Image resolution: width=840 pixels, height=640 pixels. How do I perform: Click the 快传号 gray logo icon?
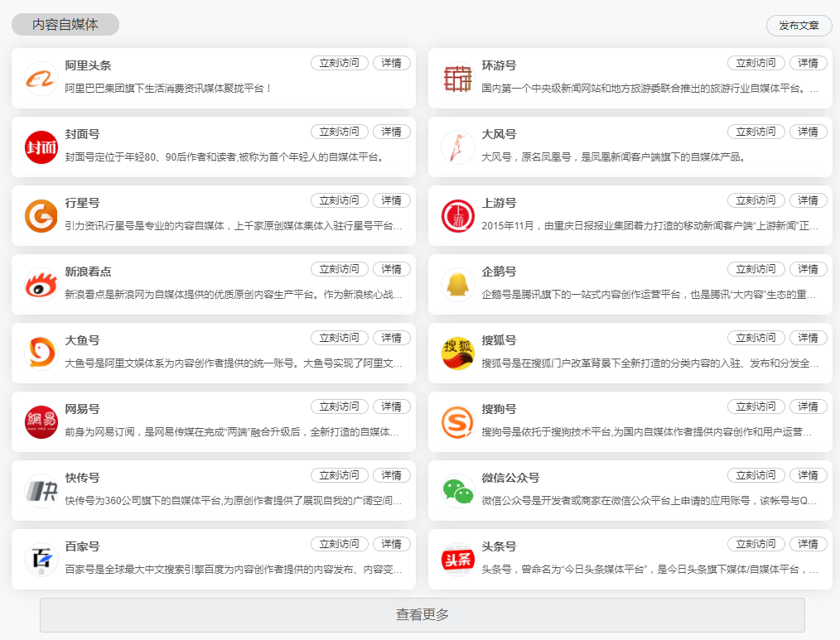pyautogui.click(x=41, y=491)
